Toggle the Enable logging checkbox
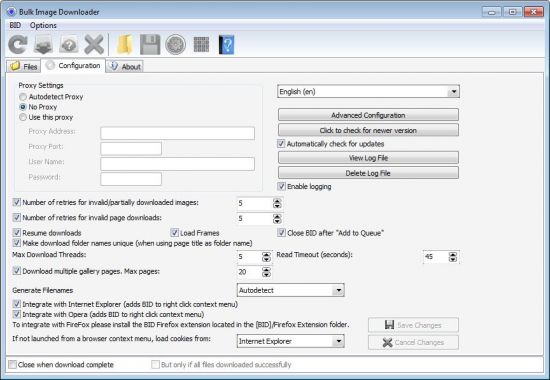 (x=281, y=186)
